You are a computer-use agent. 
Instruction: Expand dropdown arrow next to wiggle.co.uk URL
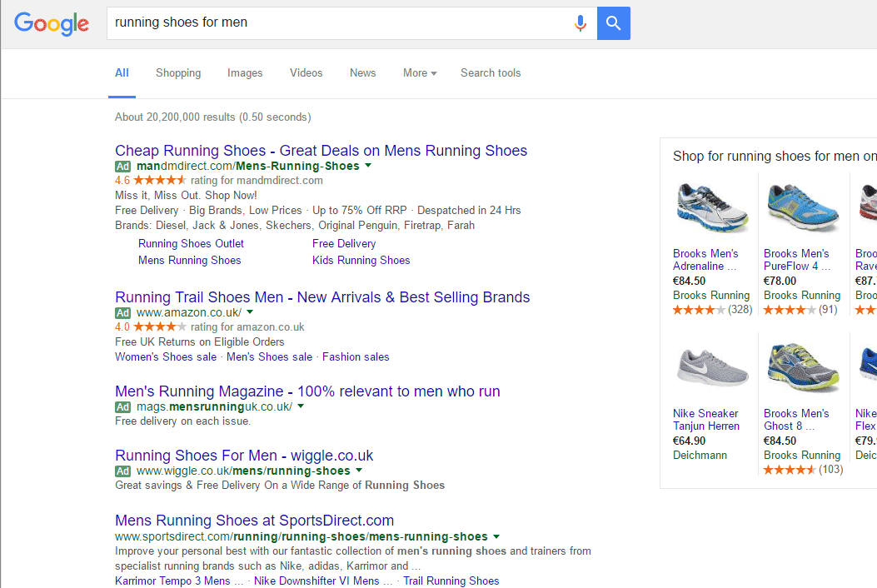click(x=358, y=470)
